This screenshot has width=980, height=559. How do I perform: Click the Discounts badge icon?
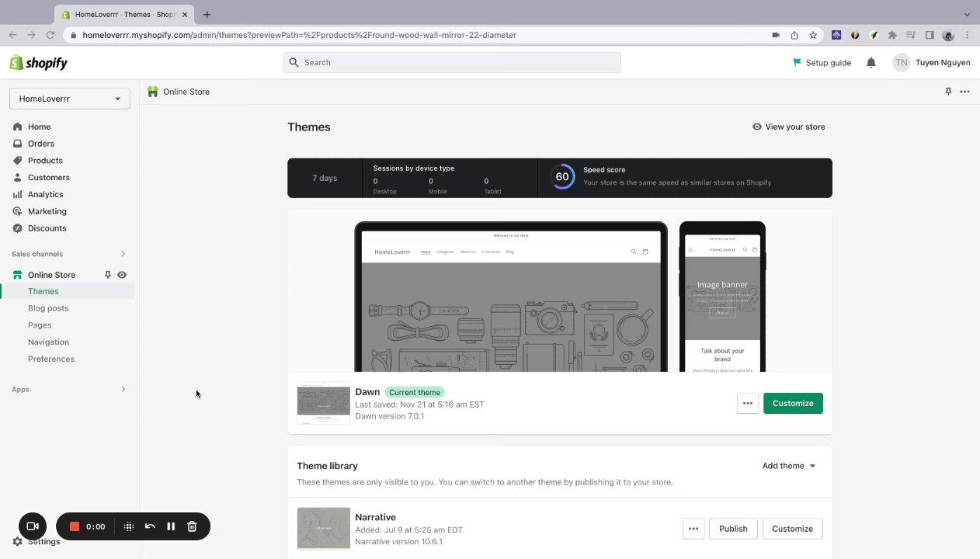18,228
